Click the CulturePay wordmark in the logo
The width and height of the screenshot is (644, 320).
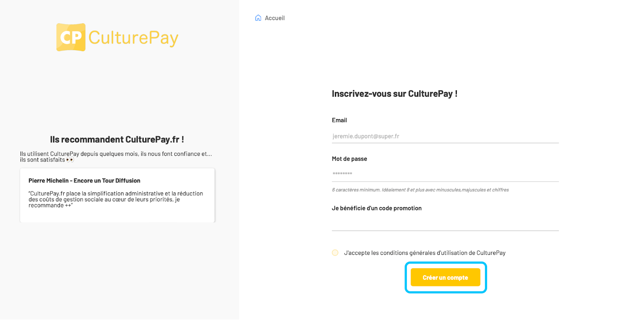click(x=133, y=38)
